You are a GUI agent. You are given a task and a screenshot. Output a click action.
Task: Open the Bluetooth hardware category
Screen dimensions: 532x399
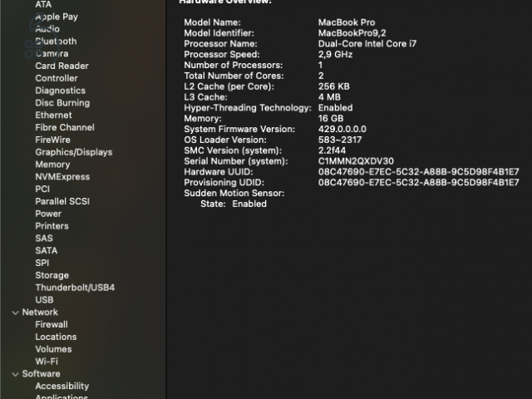coord(56,42)
